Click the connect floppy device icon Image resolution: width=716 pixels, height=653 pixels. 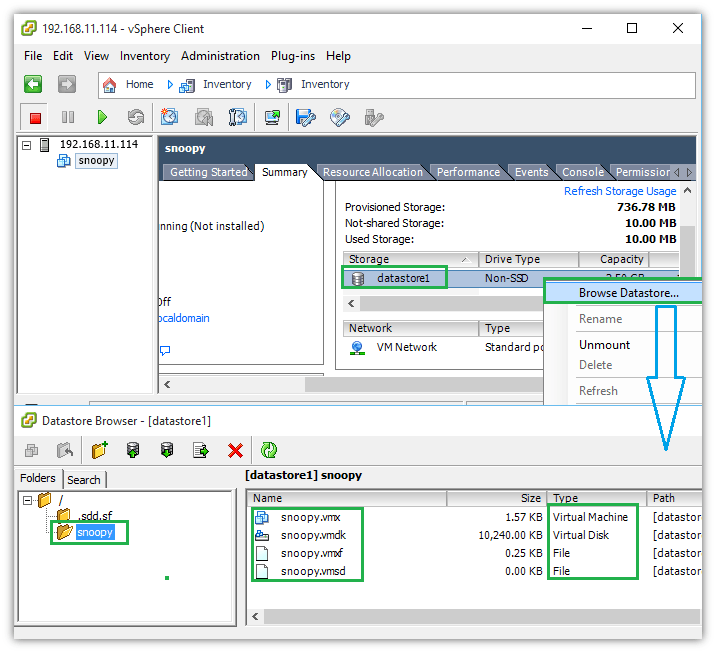tap(305, 117)
